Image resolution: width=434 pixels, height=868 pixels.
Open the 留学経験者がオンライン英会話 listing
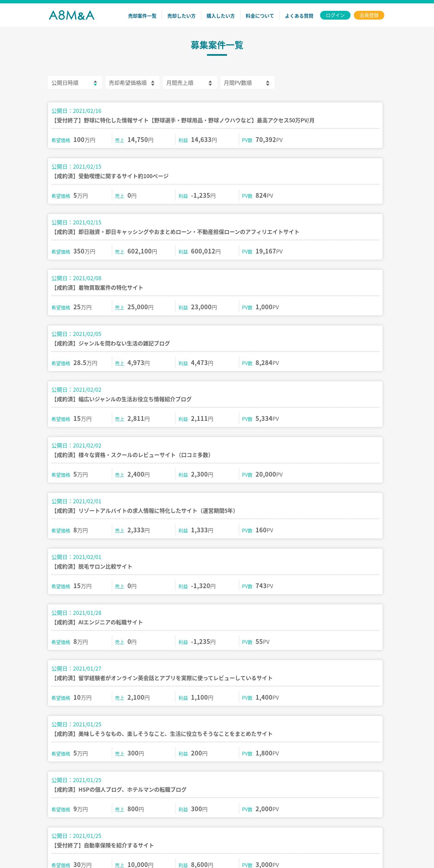click(215, 683)
